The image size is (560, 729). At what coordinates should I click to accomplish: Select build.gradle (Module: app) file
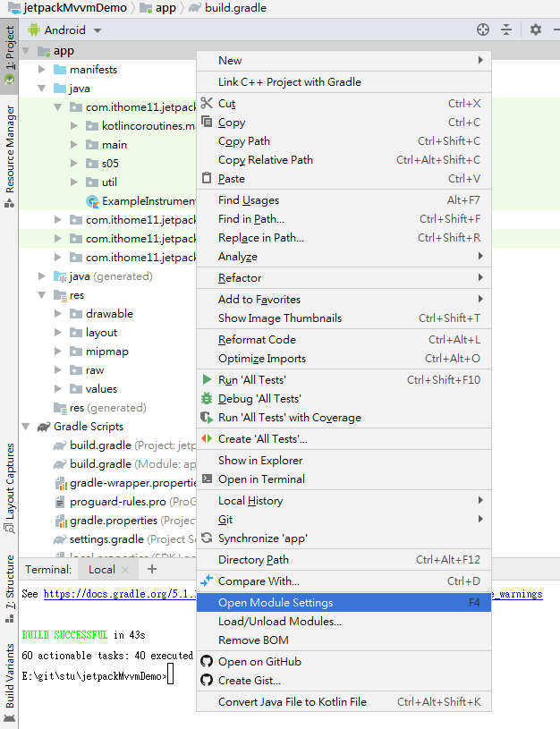(x=124, y=464)
